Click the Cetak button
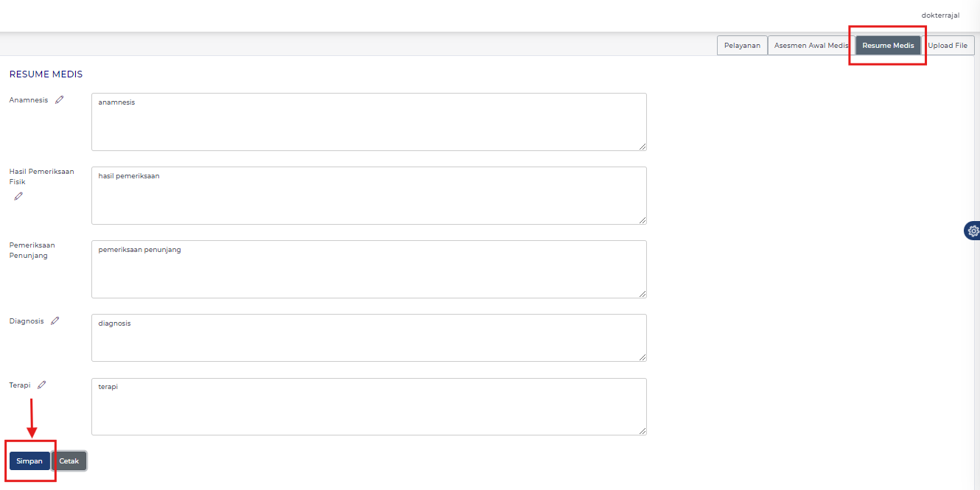This screenshot has width=980, height=490. [69, 461]
